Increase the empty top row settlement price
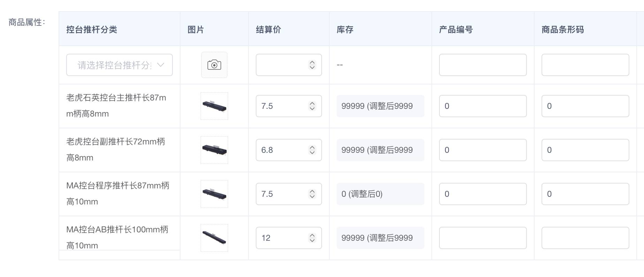 [312, 62]
